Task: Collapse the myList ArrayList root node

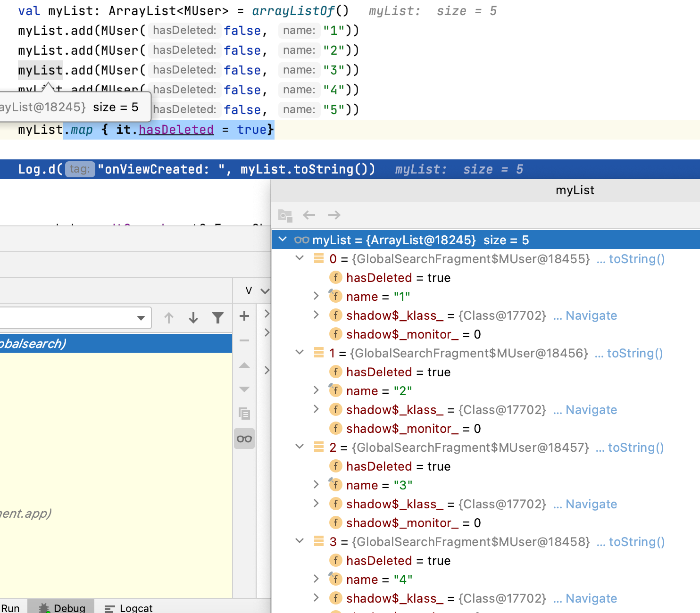Action: click(283, 239)
